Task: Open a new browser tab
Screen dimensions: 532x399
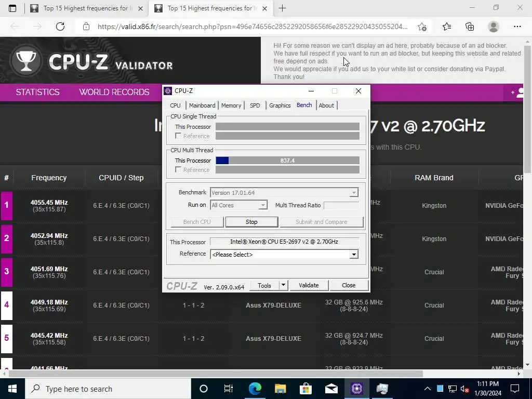Action: pyautogui.click(x=282, y=8)
